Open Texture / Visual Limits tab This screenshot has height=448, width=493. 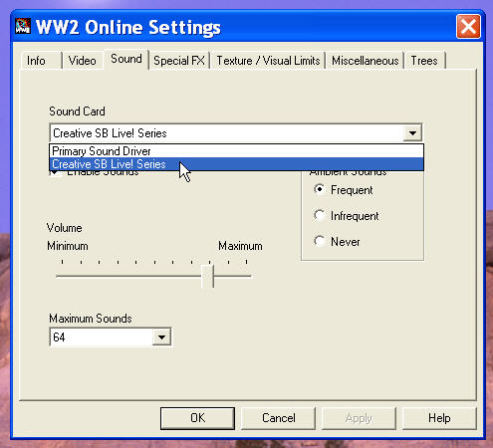coord(268,61)
